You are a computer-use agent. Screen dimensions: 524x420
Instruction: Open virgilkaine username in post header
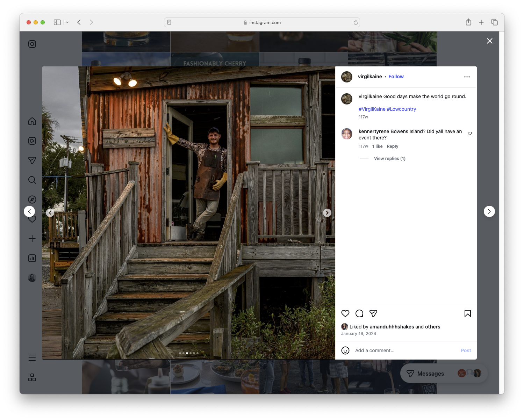point(370,77)
